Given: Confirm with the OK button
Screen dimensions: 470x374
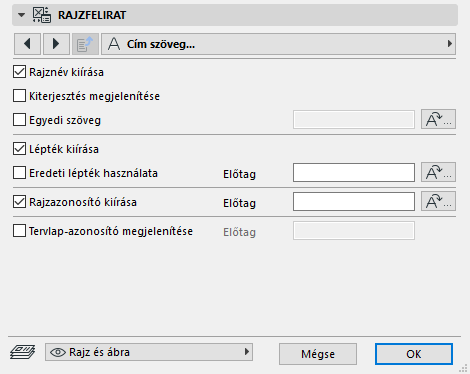Looking at the screenshot, I should click(x=414, y=354).
